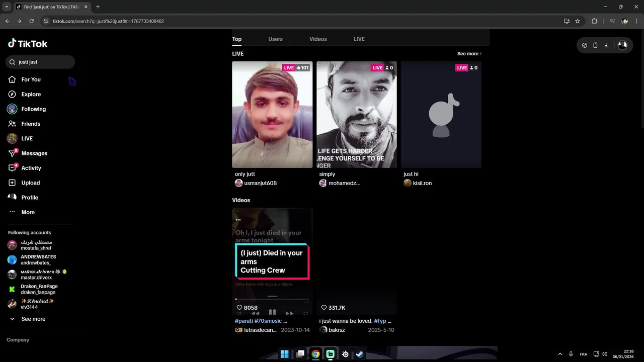Screen dimensions: 644x362
Task: Open the simply live thumbnail
Action: [x=357, y=115]
